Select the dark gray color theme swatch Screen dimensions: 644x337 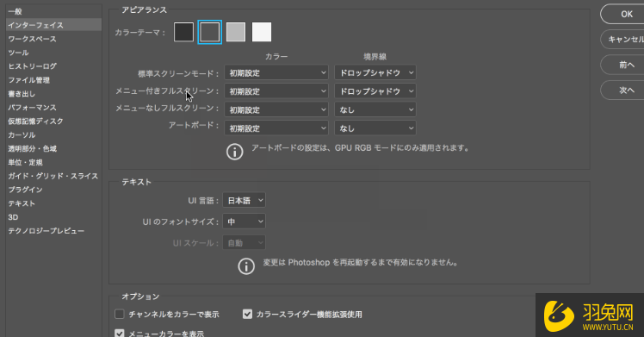pos(209,32)
